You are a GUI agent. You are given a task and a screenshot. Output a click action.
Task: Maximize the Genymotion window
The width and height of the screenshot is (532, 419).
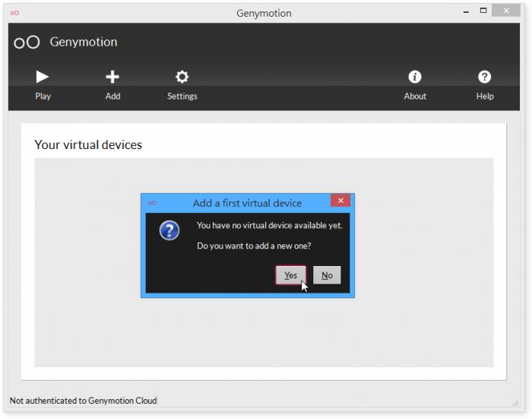tap(483, 11)
